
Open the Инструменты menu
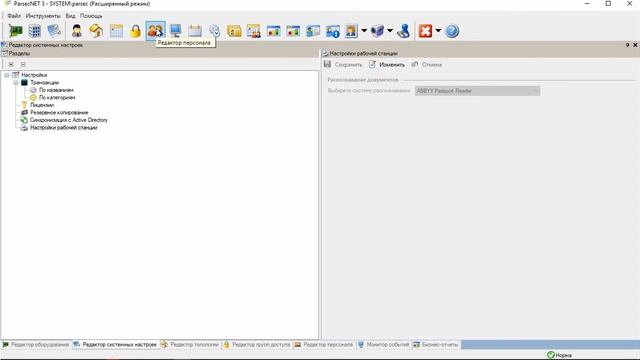click(43, 16)
